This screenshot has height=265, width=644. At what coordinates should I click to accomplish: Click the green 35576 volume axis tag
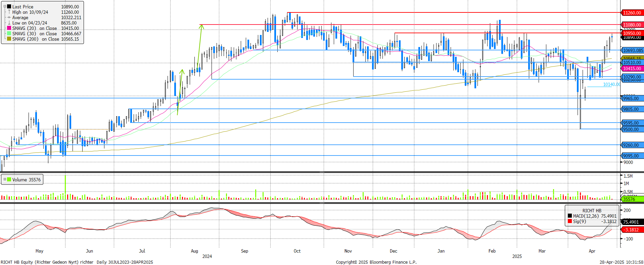pyautogui.click(x=632, y=199)
